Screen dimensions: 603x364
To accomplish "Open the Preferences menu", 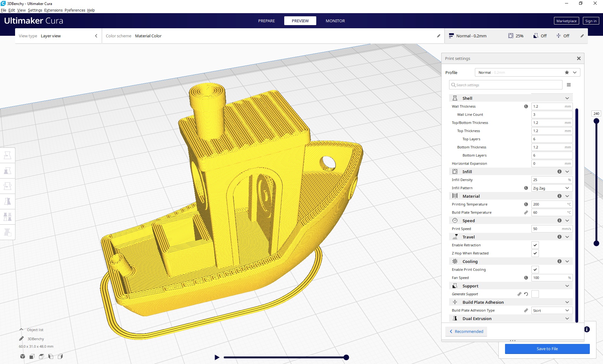I will [x=75, y=10].
